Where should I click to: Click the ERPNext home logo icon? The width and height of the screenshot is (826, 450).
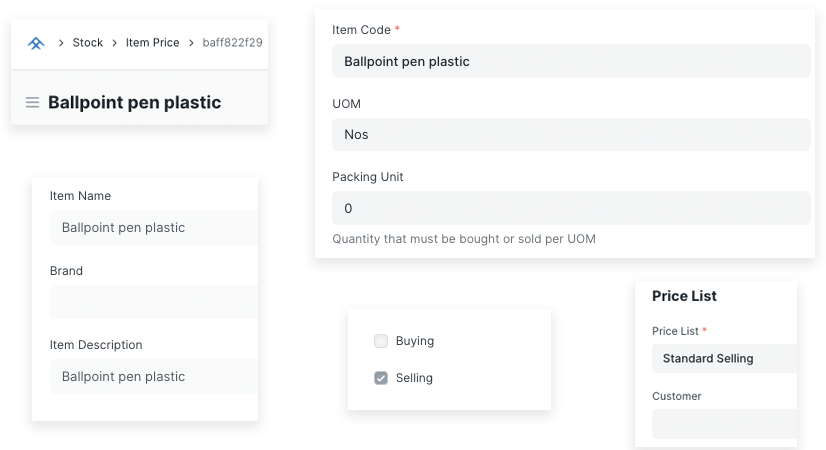(x=36, y=43)
